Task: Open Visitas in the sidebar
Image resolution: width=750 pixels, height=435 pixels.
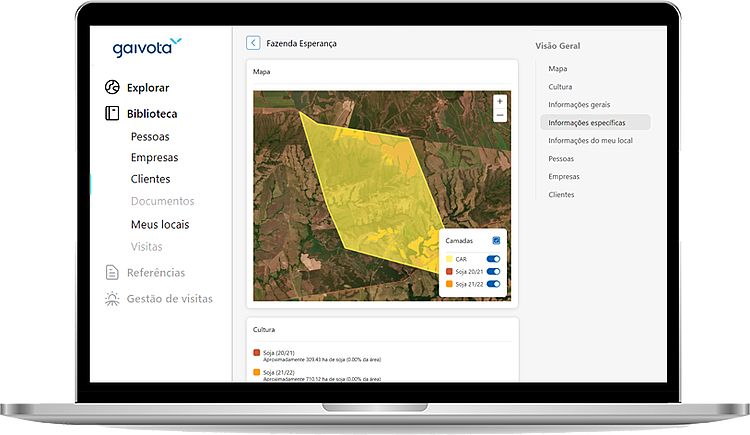Action: coord(147,246)
